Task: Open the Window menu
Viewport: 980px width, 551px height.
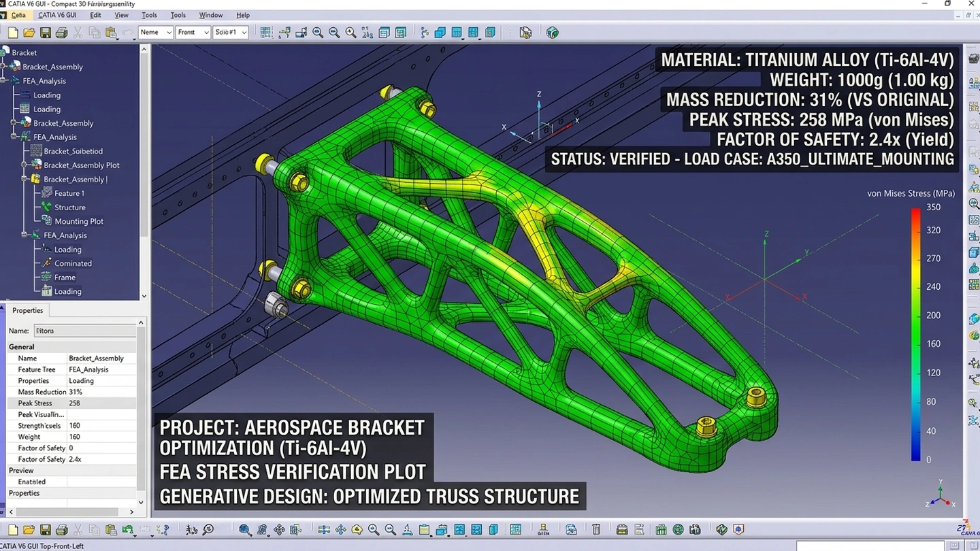Action: pyautogui.click(x=210, y=15)
